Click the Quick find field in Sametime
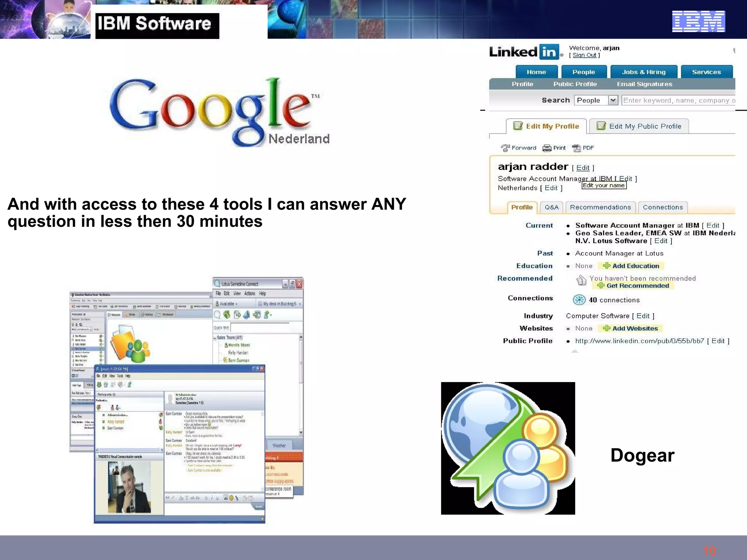747x560 pixels. tap(260, 327)
